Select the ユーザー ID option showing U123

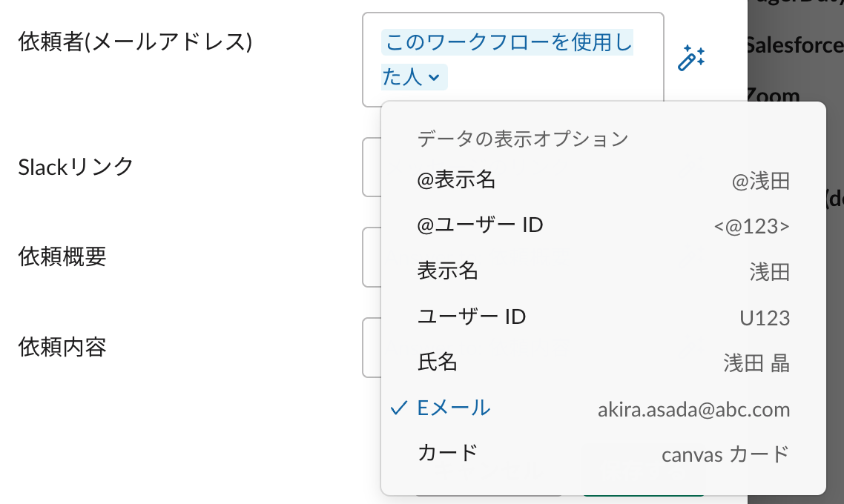click(604, 316)
